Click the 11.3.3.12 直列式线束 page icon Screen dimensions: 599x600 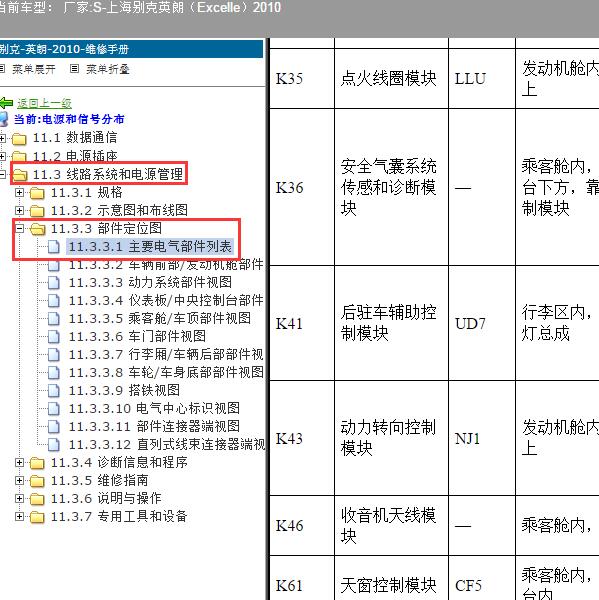click(54, 444)
